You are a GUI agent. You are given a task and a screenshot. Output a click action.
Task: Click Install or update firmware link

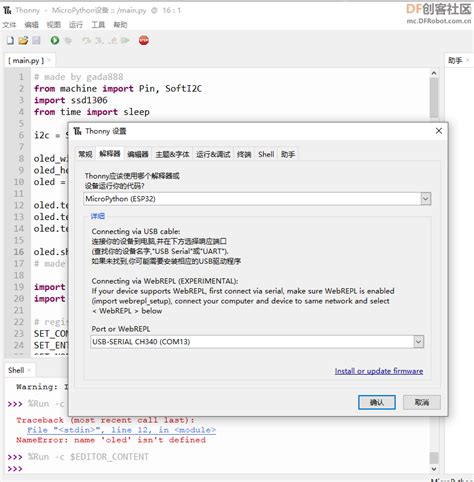(379, 371)
